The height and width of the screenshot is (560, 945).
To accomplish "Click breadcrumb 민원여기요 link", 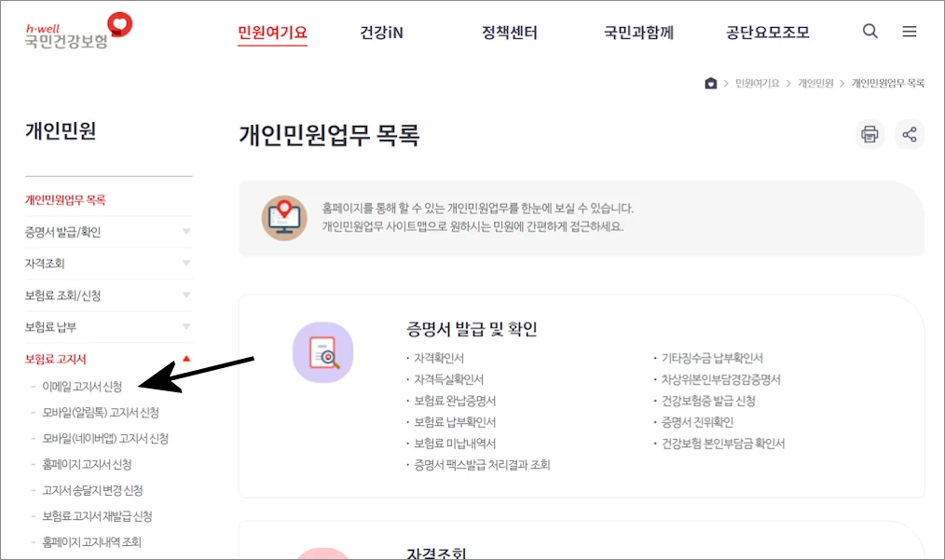I will click(x=757, y=83).
